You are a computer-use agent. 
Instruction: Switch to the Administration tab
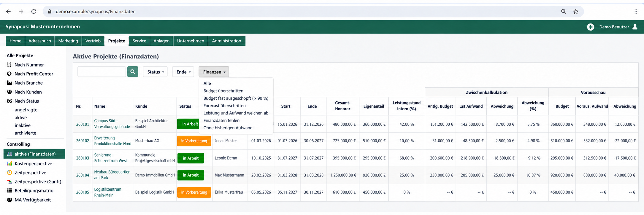(226, 41)
